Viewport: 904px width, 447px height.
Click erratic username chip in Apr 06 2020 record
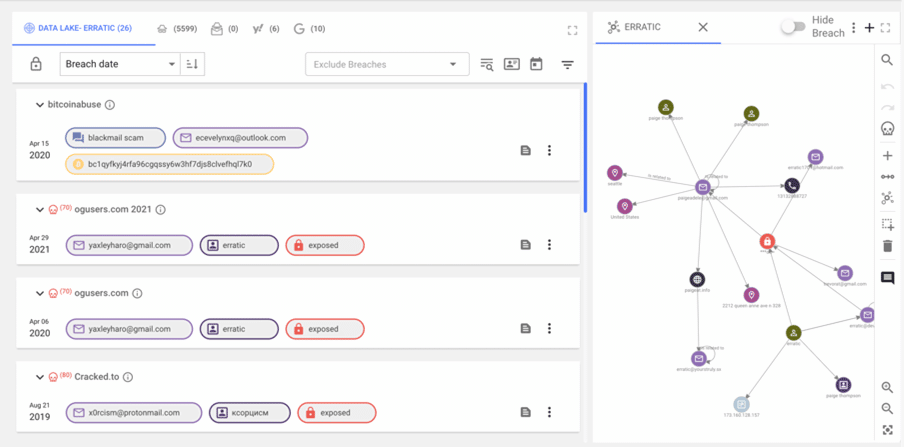point(239,329)
